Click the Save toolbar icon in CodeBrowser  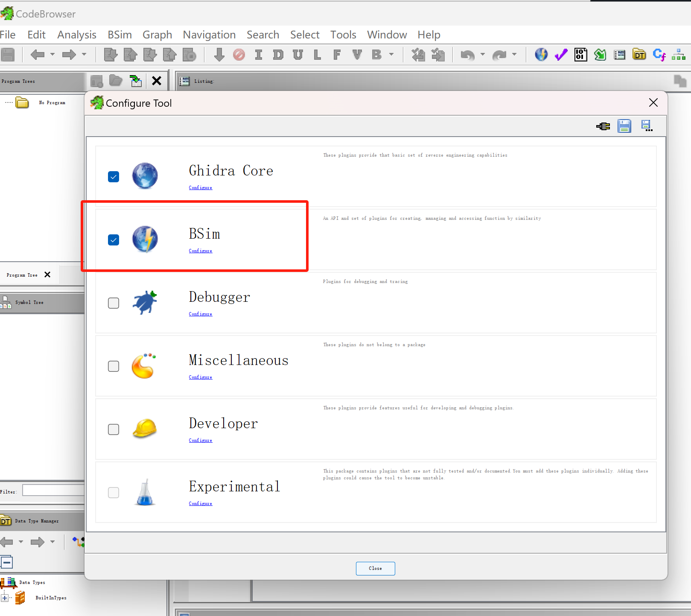(8, 55)
